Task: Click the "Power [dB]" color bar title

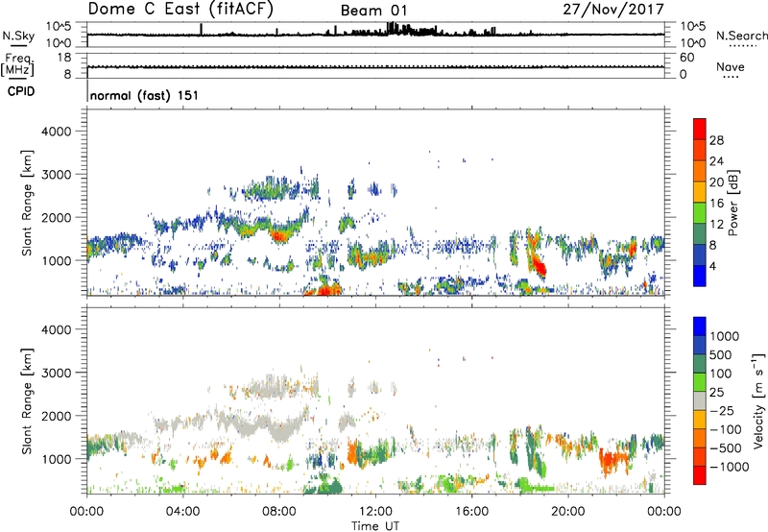Action: 732,203
